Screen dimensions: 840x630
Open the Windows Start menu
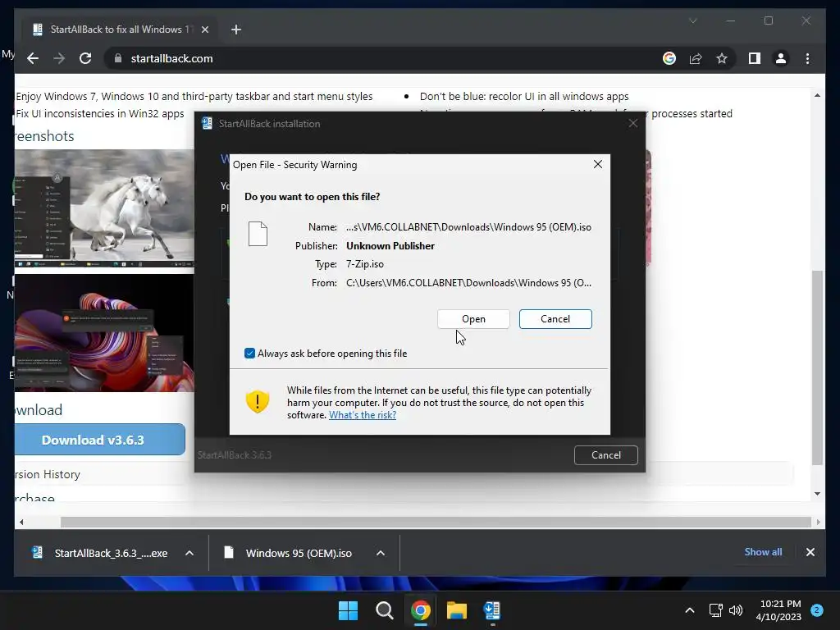(x=348, y=610)
